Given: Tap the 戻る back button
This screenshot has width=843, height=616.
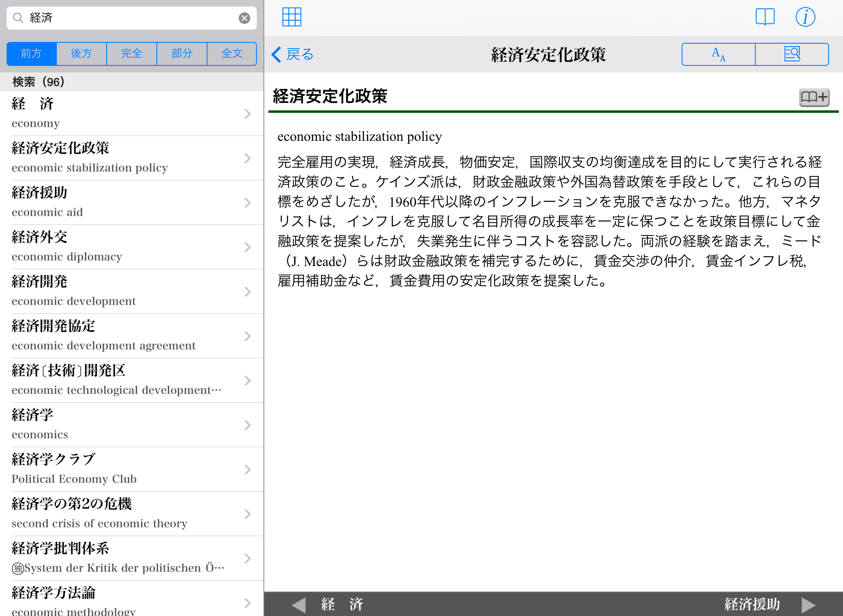Looking at the screenshot, I should pos(293,54).
